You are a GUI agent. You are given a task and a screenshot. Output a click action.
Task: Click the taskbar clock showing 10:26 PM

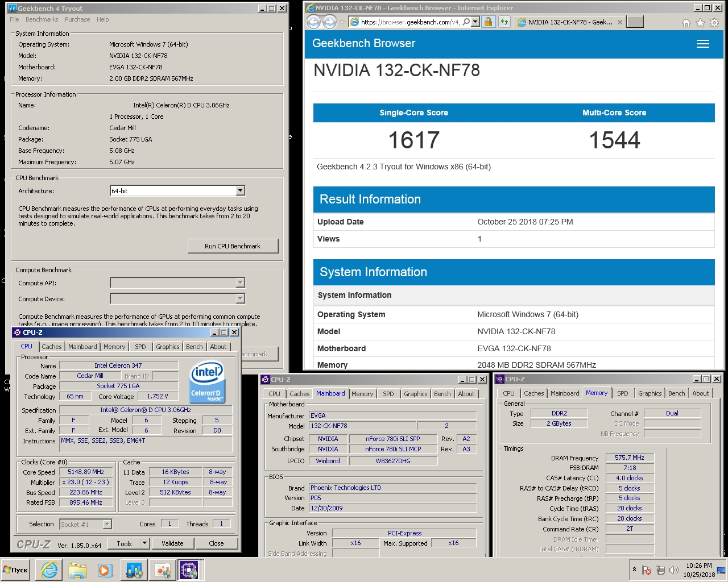699,570
